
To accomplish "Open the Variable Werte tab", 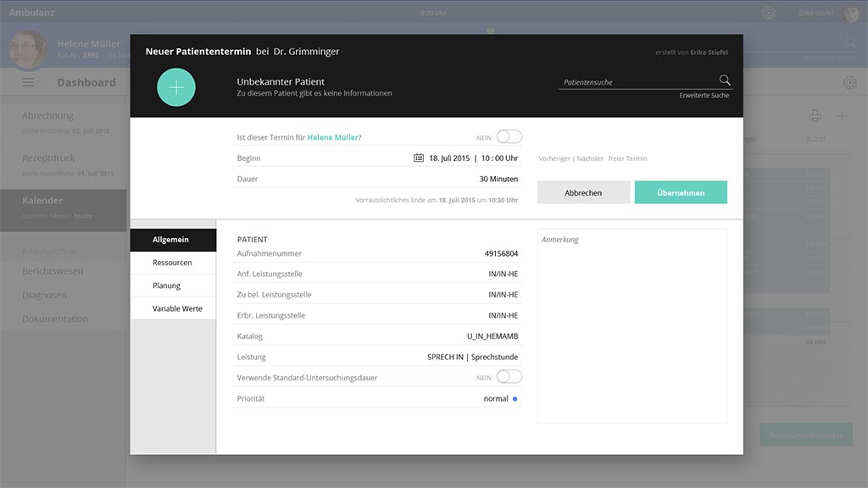I will click(x=177, y=308).
